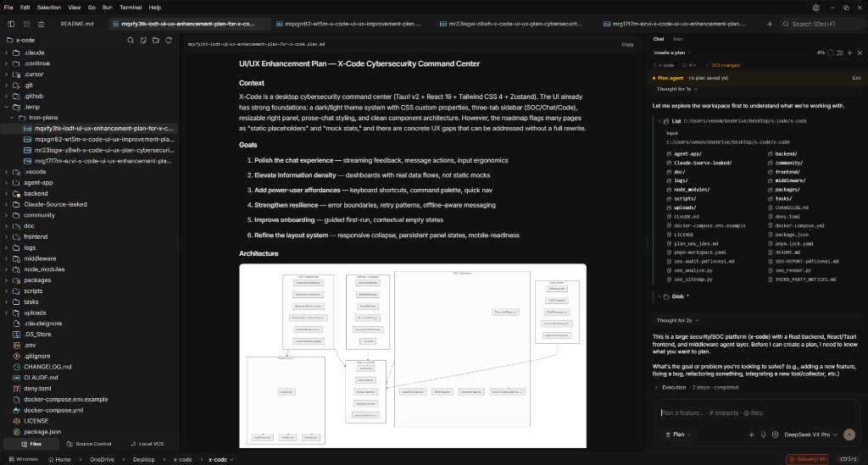
Task: Collapse the .temp folder
Action: tap(6, 107)
